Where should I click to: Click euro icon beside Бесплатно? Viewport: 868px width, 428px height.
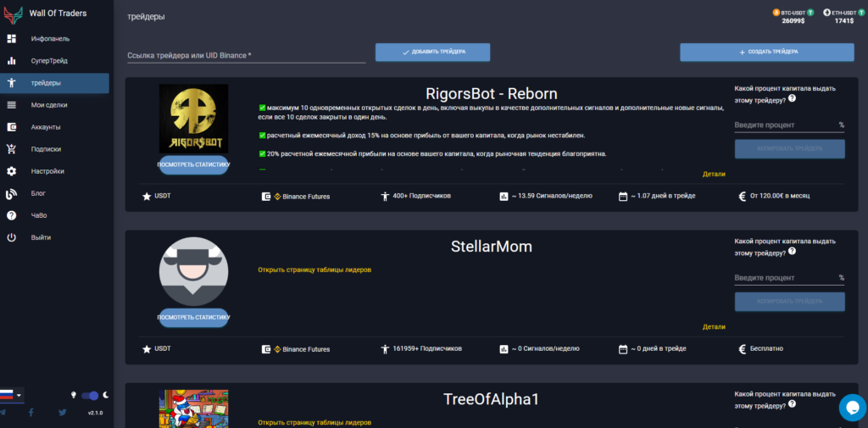point(743,349)
